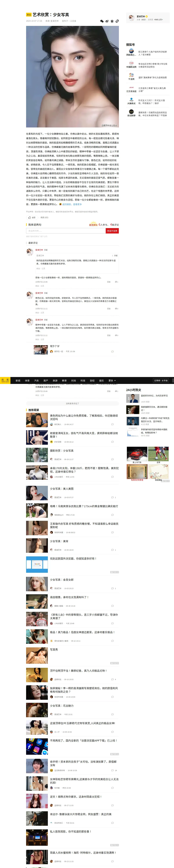The width and height of the screenshot is (174, 868).
Task: Open recommended article 高田理惠,身材也太饱满
Action: (x=69, y=597)
